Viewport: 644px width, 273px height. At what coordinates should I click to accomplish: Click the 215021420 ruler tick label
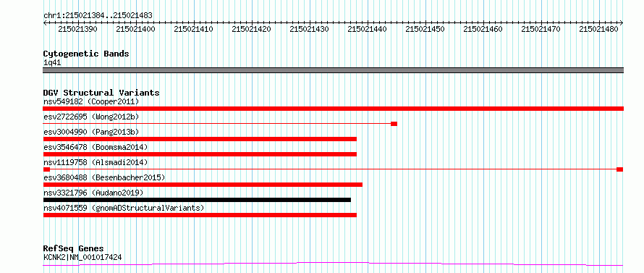click(x=251, y=29)
